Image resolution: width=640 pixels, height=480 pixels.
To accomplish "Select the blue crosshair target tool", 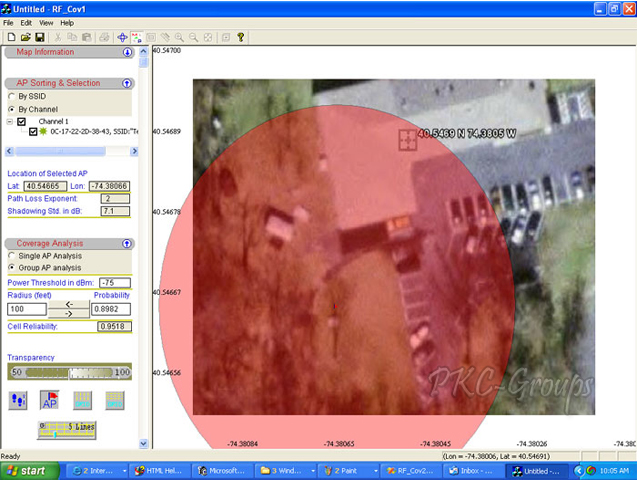I will pos(122,38).
